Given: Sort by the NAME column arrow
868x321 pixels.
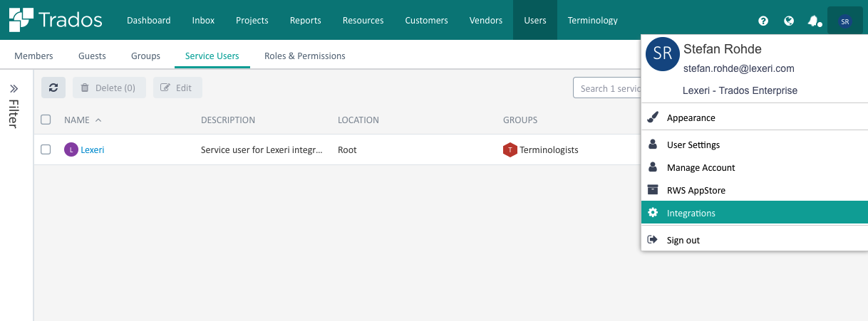Looking at the screenshot, I should pyautogui.click(x=98, y=120).
